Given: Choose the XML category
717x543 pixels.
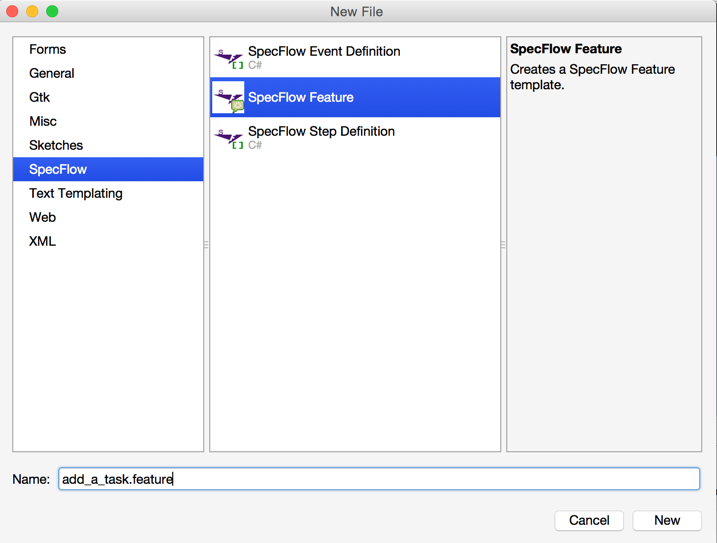Looking at the screenshot, I should point(108,241).
